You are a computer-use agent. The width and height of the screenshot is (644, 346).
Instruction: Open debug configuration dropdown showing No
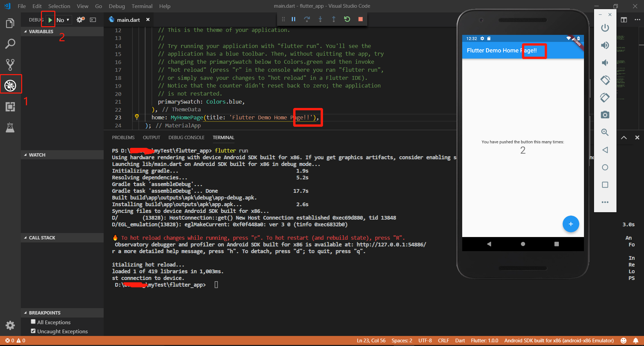tap(63, 20)
